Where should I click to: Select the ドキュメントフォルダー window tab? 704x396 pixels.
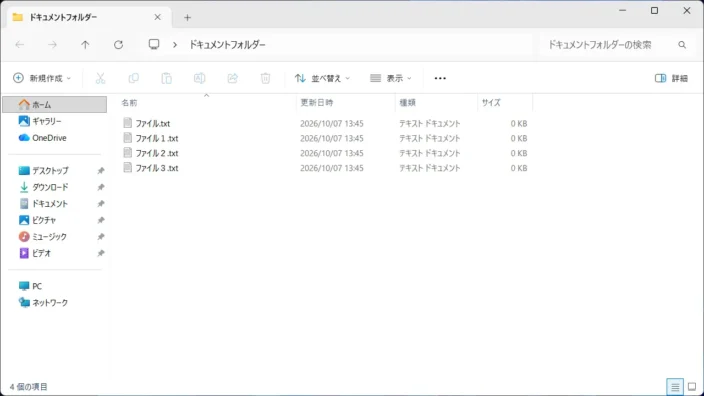88,18
